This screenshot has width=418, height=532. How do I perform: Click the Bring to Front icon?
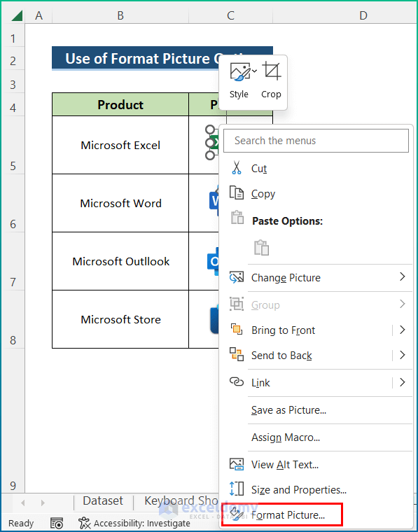[x=237, y=330]
